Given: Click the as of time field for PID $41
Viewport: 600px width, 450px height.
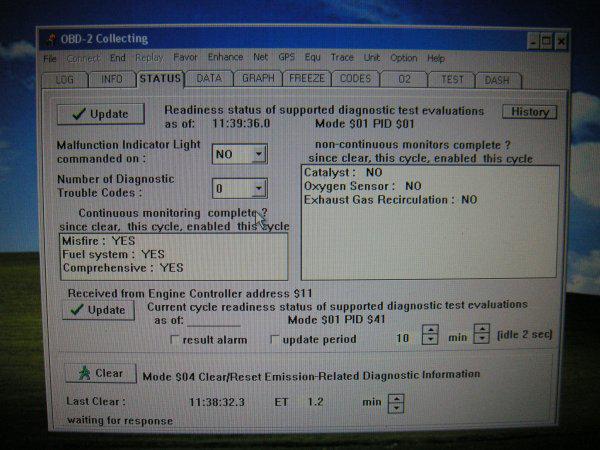Looking at the screenshot, I should [214, 320].
